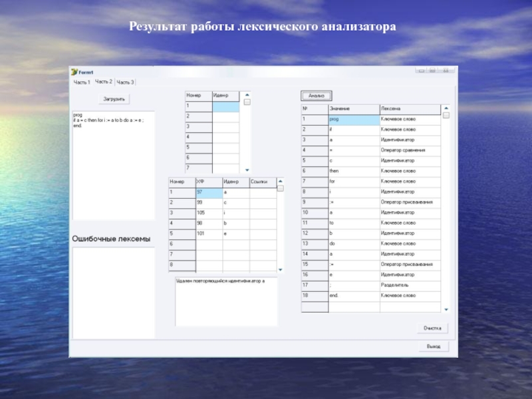Select the 'then' value cell
Image resolution: width=532 pixels, height=399 pixels.
[354, 172]
